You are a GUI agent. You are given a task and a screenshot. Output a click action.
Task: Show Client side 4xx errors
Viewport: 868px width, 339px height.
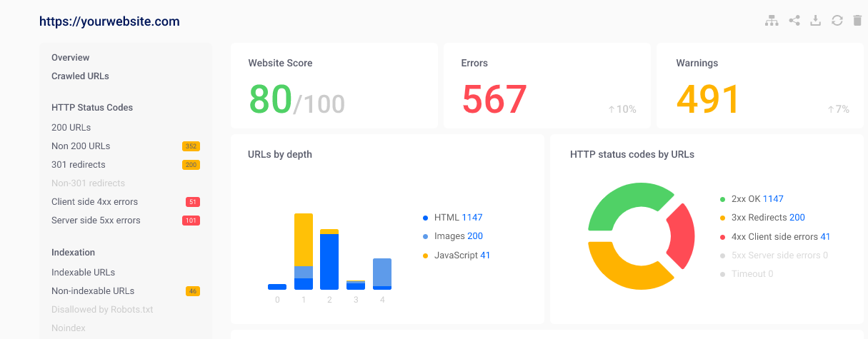coord(94,202)
